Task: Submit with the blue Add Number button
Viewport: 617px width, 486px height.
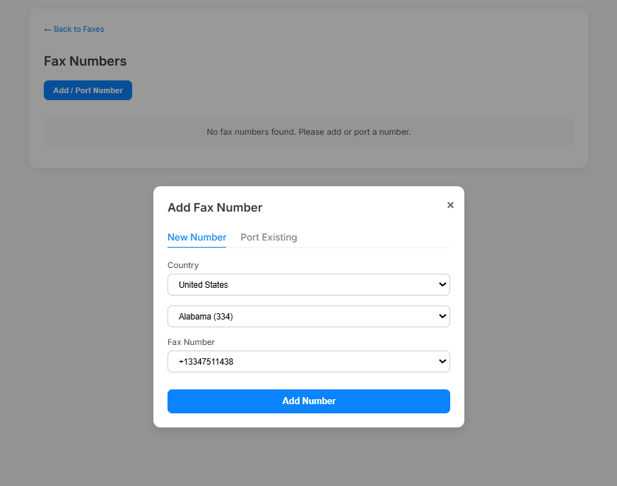Action: click(308, 401)
